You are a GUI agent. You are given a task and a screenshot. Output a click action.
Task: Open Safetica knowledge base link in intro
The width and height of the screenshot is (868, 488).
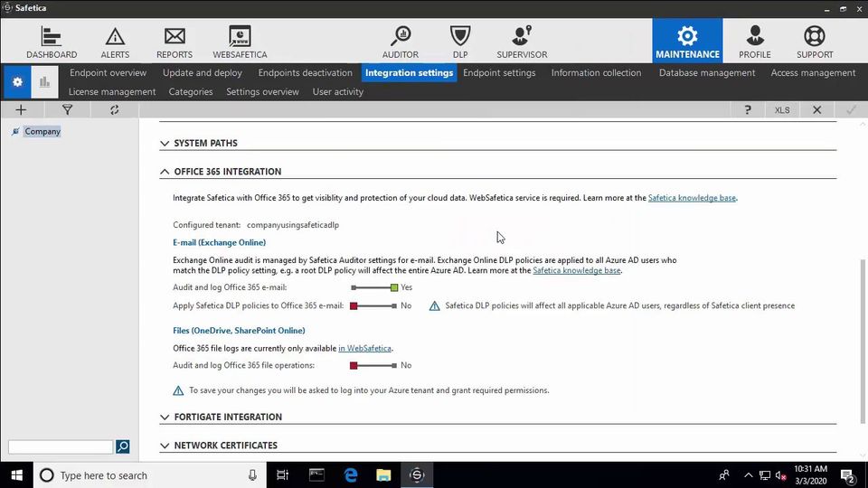(692, 198)
